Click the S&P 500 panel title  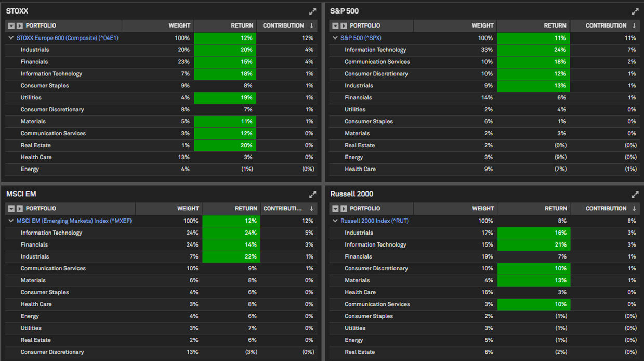coord(344,11)
